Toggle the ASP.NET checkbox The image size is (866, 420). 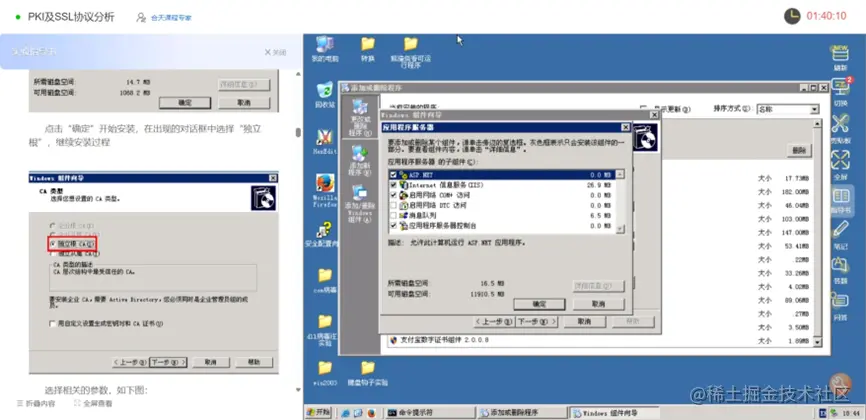pos(393,175)
